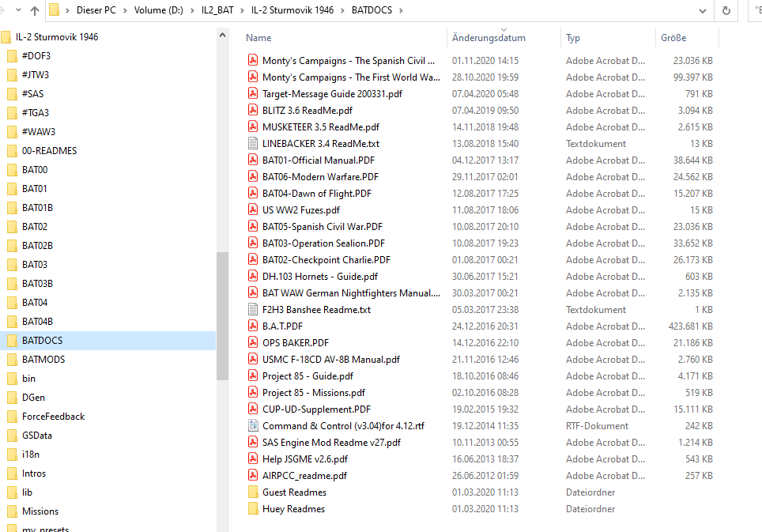Go to Volume (D:) in the breadcrumb
762x532 pixels.
(158, 10)
